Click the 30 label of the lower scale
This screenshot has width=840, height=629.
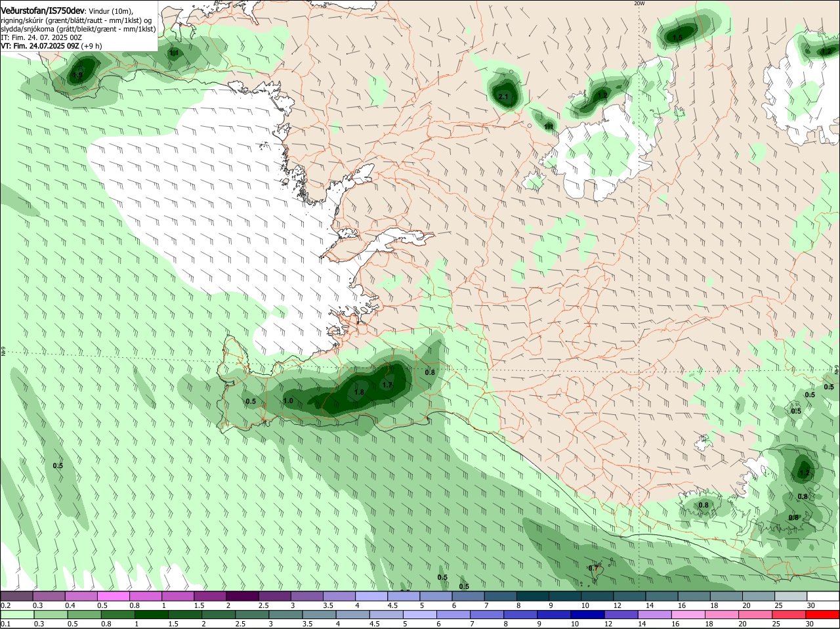click(811, 624)
